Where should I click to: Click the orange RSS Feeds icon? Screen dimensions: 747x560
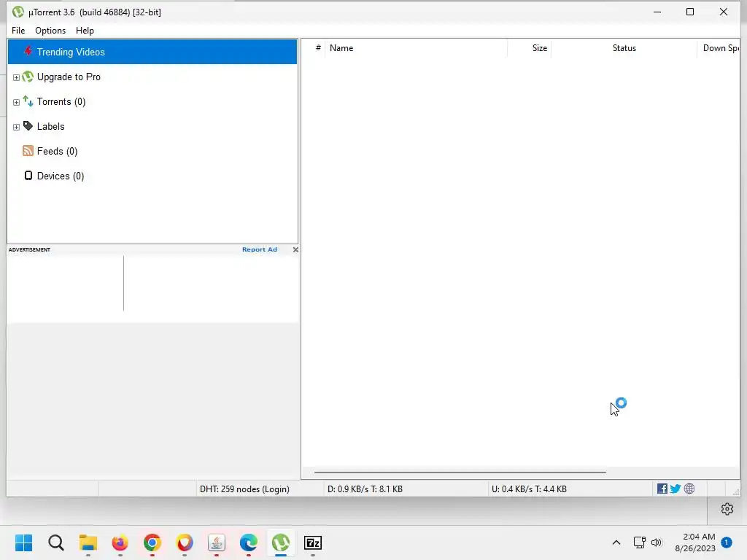(x=28, y=151)
